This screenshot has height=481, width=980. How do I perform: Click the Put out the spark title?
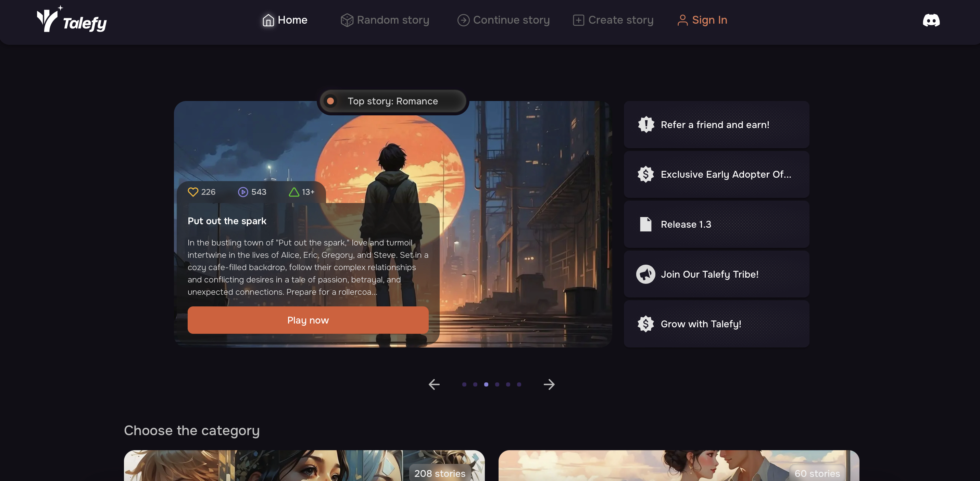point(227,221)
